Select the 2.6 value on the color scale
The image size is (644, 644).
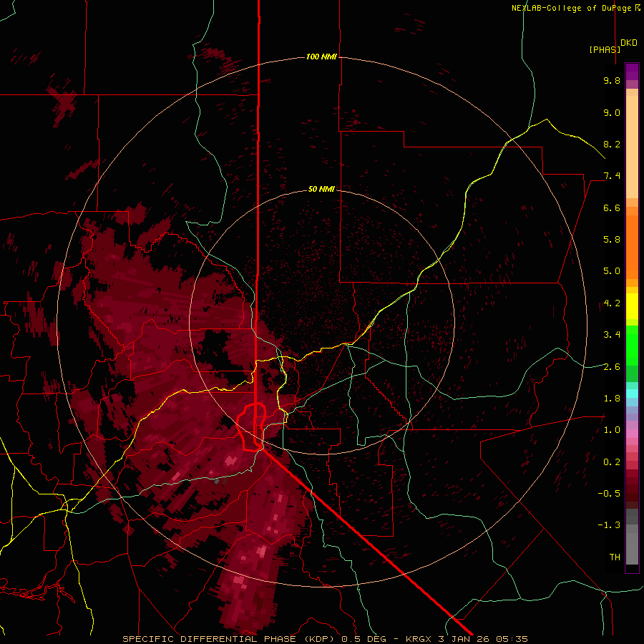click(612, 367)
